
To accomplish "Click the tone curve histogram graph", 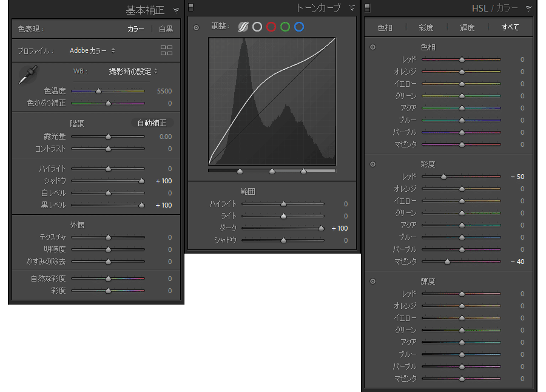I will click(272, 101).
